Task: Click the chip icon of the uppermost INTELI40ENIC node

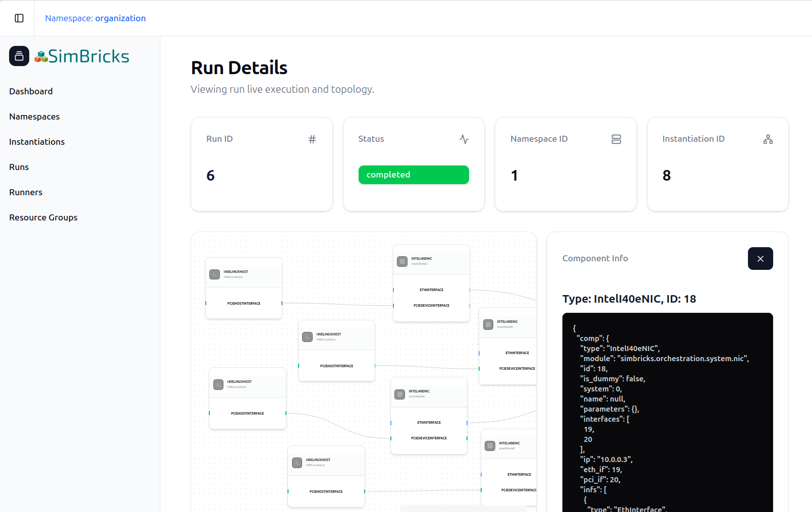Action: coord(402,261)
